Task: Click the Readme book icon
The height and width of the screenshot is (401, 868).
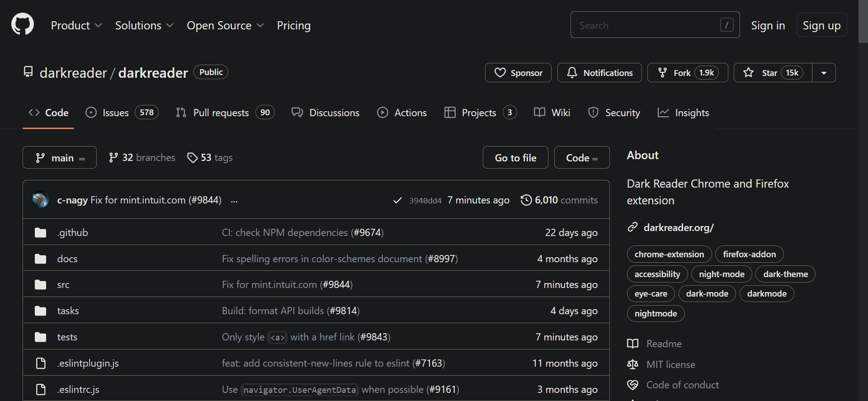Action: pyautogui.click(x=633, y=344)
